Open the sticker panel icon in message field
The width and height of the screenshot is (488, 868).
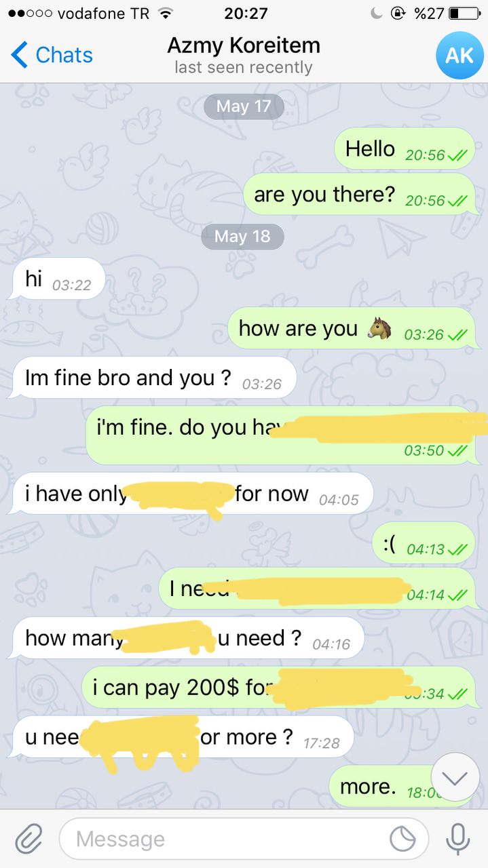pyautogui.click(x=402, y=840)
